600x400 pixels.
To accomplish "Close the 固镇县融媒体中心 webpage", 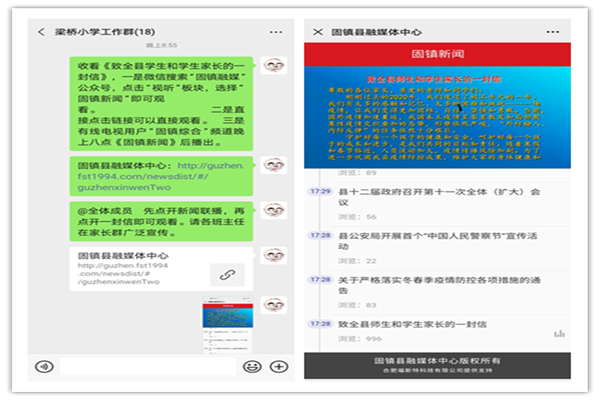I will pyautogui.click(x=318, y=32).
